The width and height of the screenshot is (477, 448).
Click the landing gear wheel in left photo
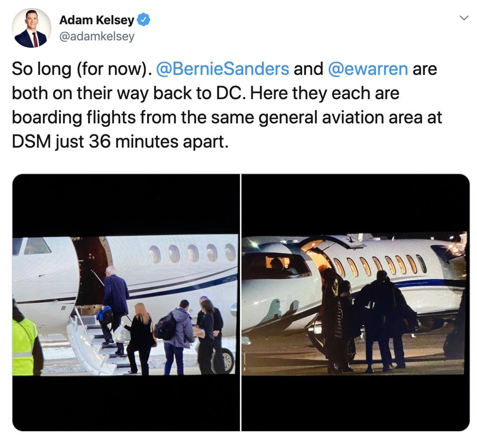pyautogui.click(x=227, y=360)
